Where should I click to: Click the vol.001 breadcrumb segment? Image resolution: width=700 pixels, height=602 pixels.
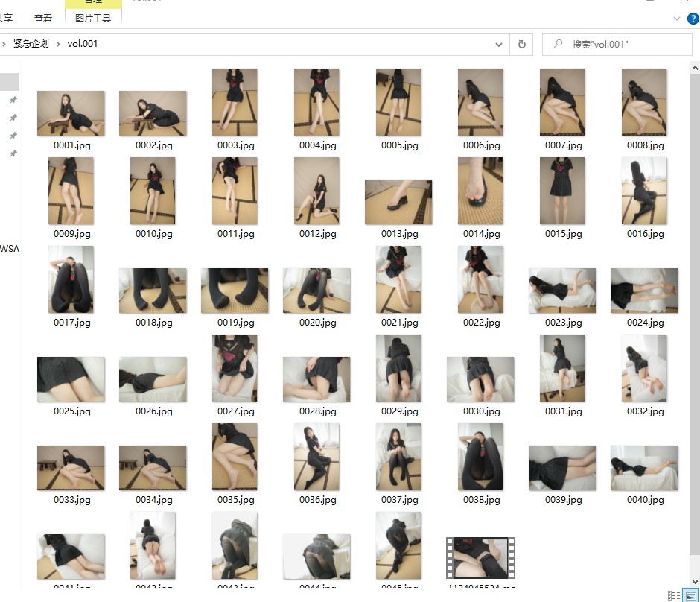[x=82, y=44]
